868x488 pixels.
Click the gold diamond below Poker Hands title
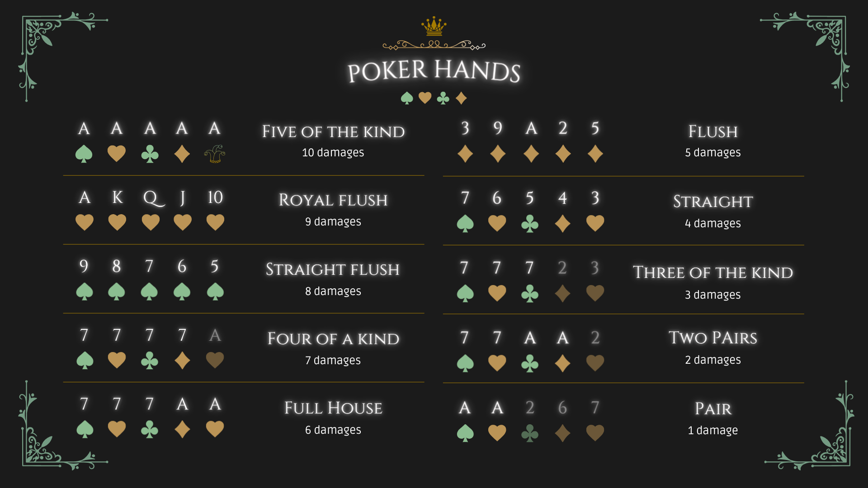(461, 98)
